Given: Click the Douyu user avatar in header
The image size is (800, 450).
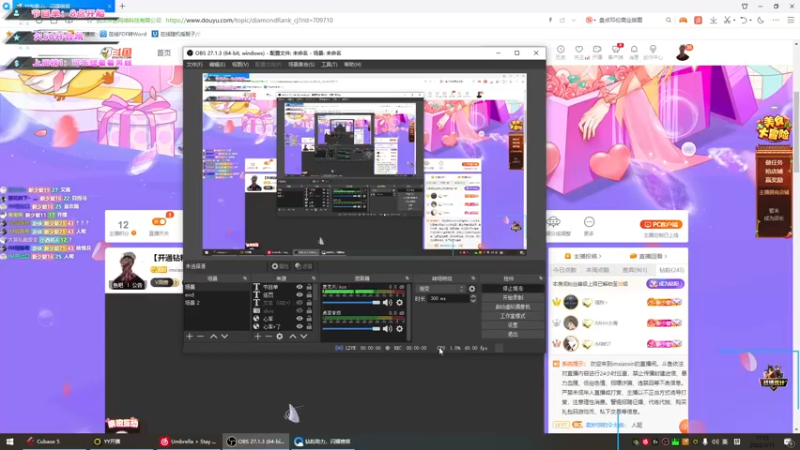Looking at the screenshot, I should [x=683, y=53].
